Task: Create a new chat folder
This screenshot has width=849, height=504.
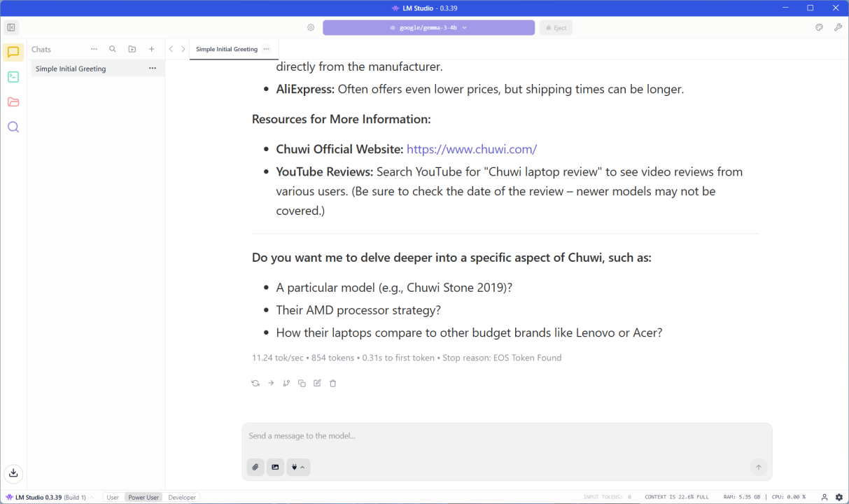Action: pos(132,49)
